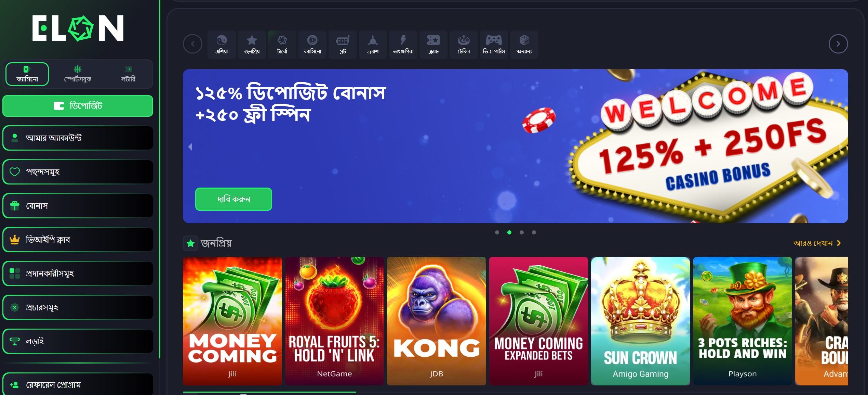Select the dice Others category icon

point(524,44)
